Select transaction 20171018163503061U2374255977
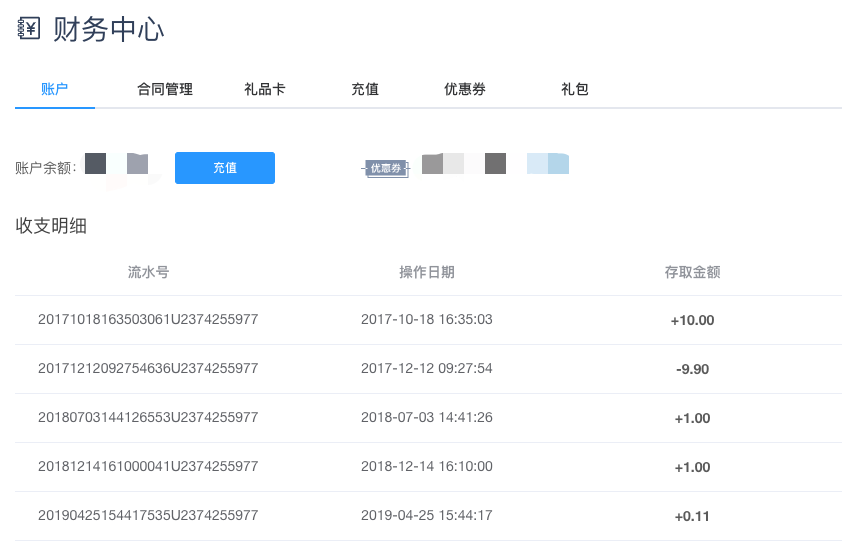842x545 pixels. click(148, 320)
